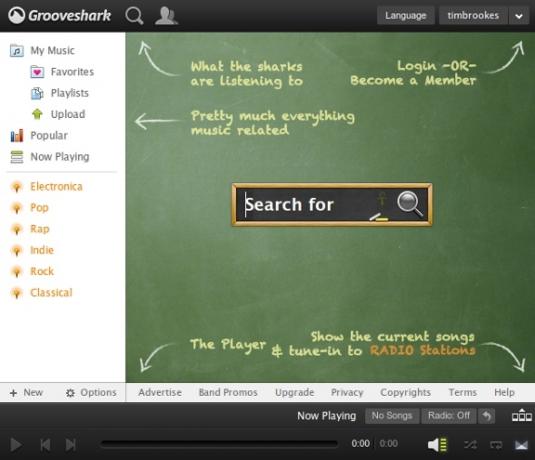535x460 pixels.
Task: Open search via header magnifier icon
Action: [x=134, y=16]
